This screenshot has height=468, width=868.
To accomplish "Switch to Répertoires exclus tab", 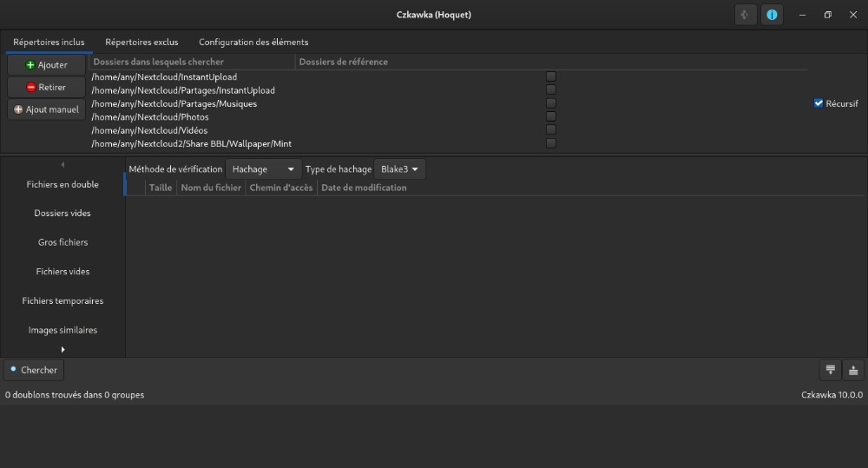I will point(141,42).
